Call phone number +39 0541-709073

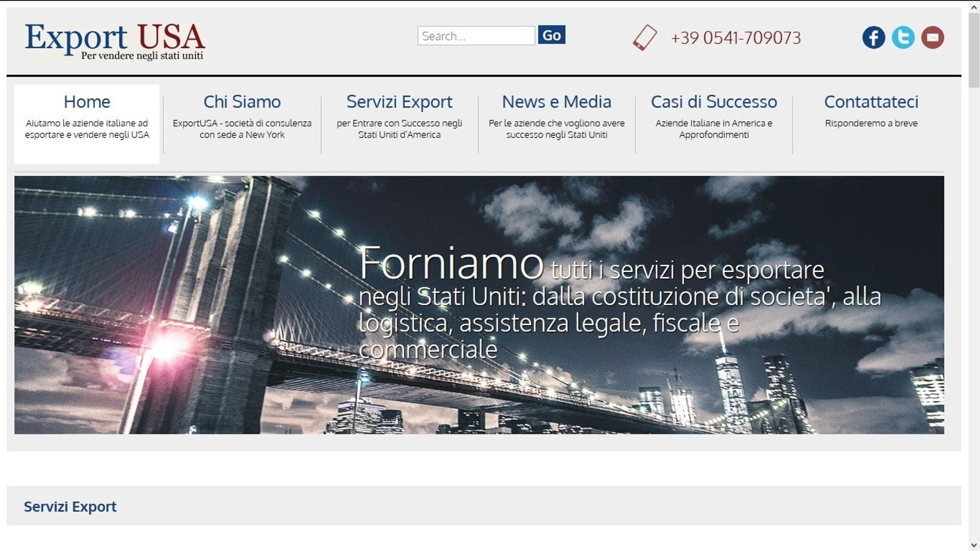736,38
